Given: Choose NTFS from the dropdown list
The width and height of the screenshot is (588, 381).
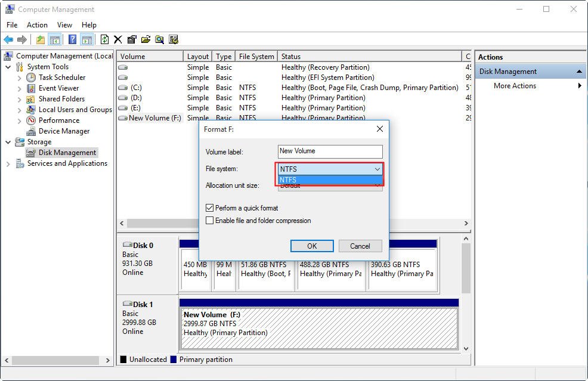Looking at the screenshot, I should pos(330,180).
